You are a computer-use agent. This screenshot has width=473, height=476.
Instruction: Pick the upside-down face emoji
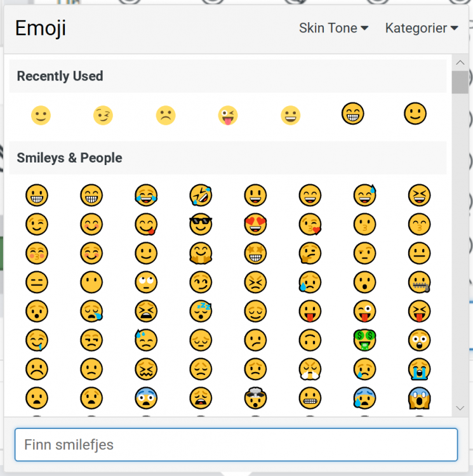(x=310, y=340)
